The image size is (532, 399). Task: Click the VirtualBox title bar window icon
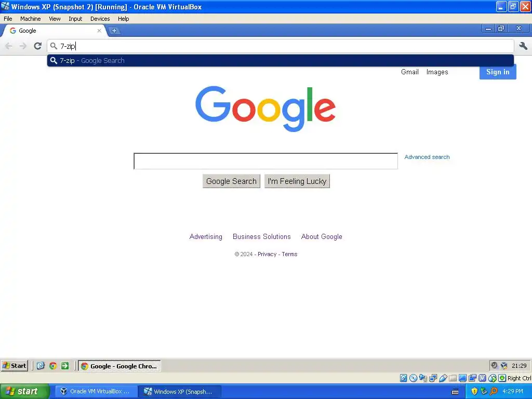point(5,6)
